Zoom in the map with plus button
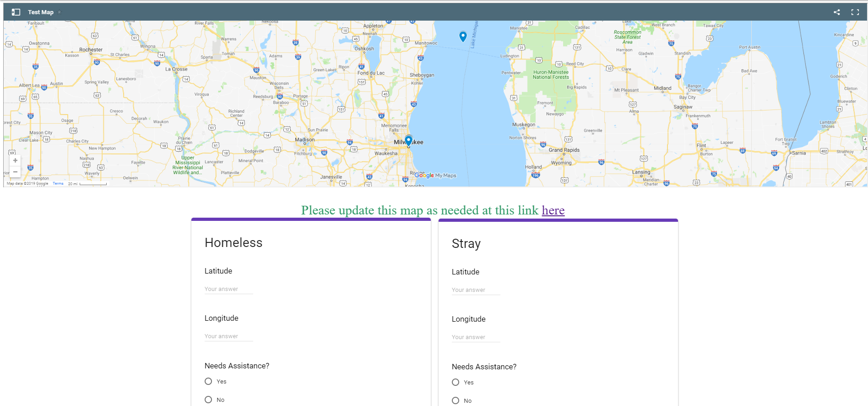The height and width of the screenshot is (406, 868). [x=15, y=160]
